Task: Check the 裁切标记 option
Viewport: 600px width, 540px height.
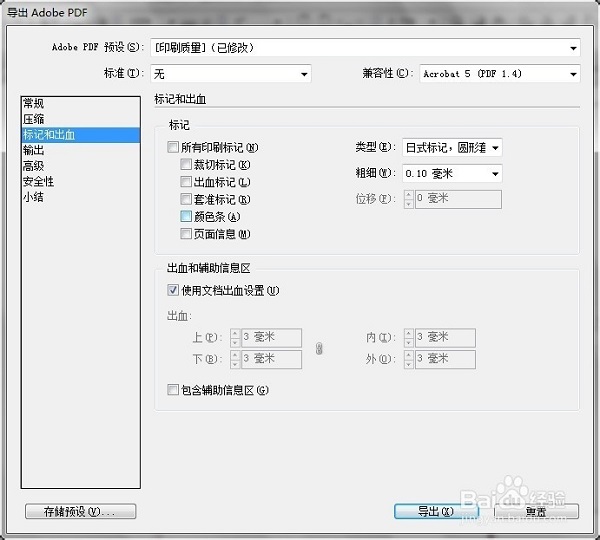Action: [x=186, y=164]
